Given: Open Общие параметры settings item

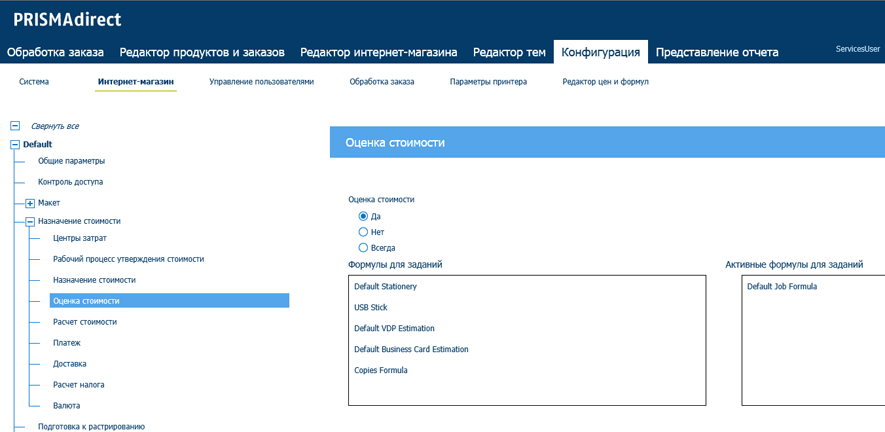Looking at the screenshot, I should [x=72, y=161].
